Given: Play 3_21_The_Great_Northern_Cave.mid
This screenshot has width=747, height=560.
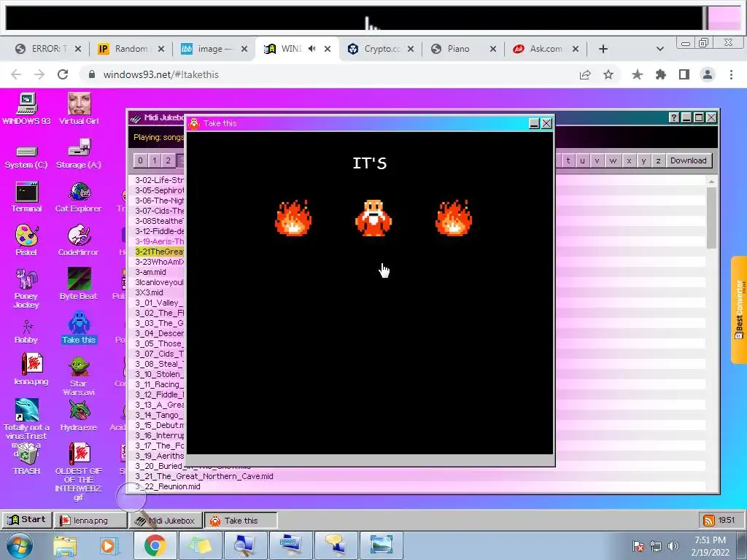Looking at the screenshot, I should coord(204,476).
